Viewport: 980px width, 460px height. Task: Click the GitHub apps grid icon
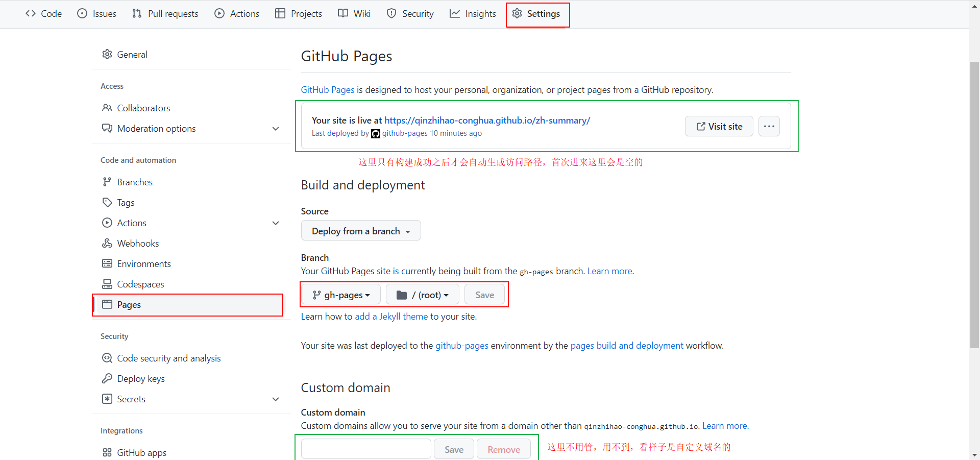point(107,452)
